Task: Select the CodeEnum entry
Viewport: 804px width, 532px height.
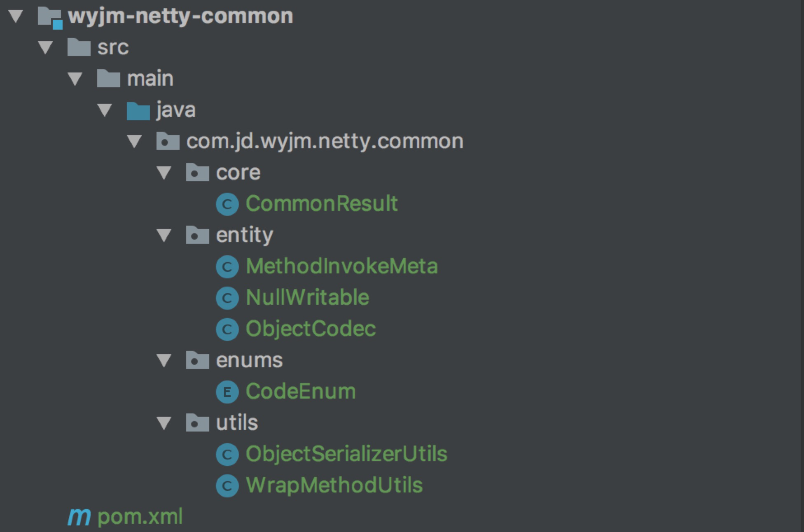Action: (301, 392)
